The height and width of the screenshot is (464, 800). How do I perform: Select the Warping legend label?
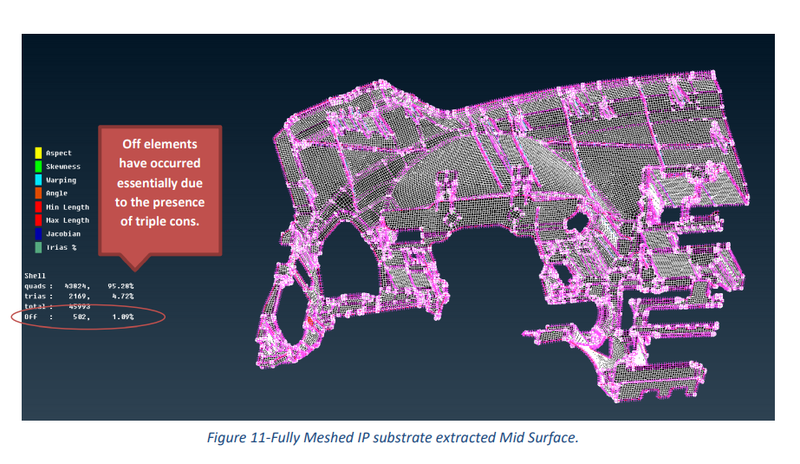(x=62, y=179)
